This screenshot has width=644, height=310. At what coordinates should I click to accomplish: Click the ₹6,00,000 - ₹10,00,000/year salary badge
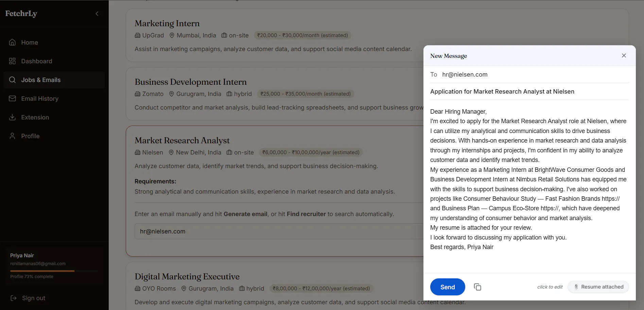click(x=311, y=152)
